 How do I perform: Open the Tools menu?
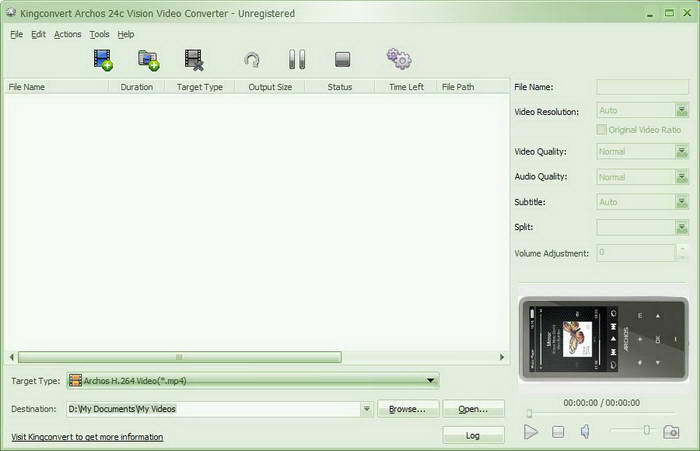tap(99, 34)
